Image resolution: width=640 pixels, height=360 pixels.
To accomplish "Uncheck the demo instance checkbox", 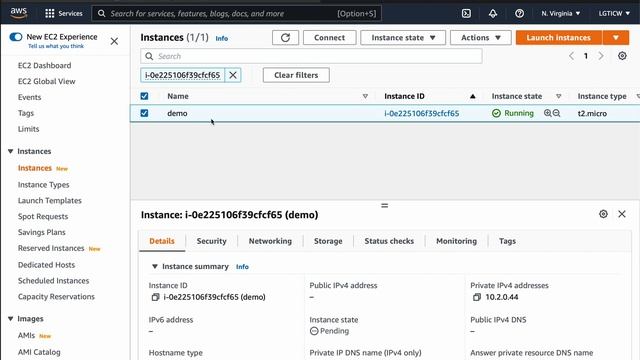I will (x=144, y=113).
